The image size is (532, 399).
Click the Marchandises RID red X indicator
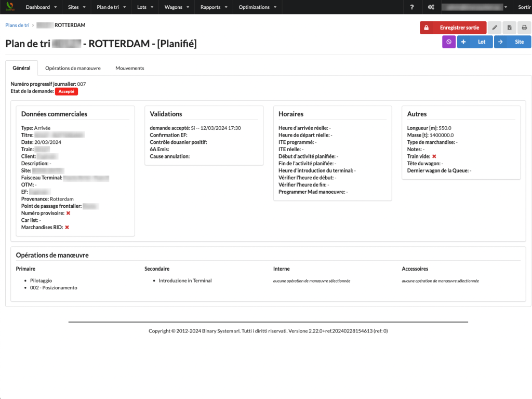[67, 228]
